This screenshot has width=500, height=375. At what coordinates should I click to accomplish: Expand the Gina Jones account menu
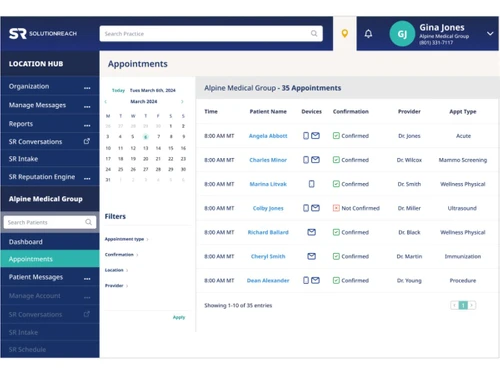click(490, 34)
